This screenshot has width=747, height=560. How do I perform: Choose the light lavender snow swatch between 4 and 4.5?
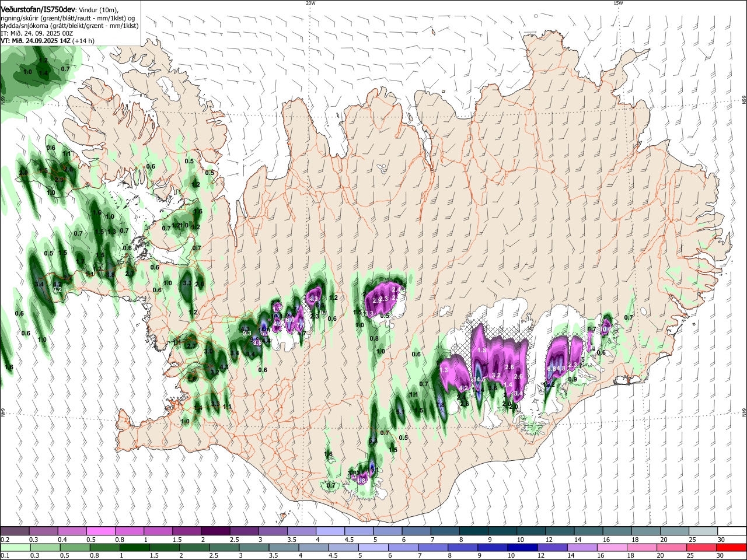point(329,531)
